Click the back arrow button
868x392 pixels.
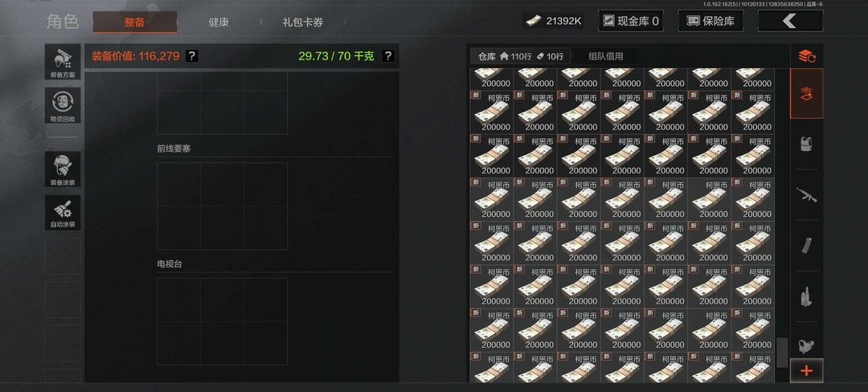[x=790, y=21]
